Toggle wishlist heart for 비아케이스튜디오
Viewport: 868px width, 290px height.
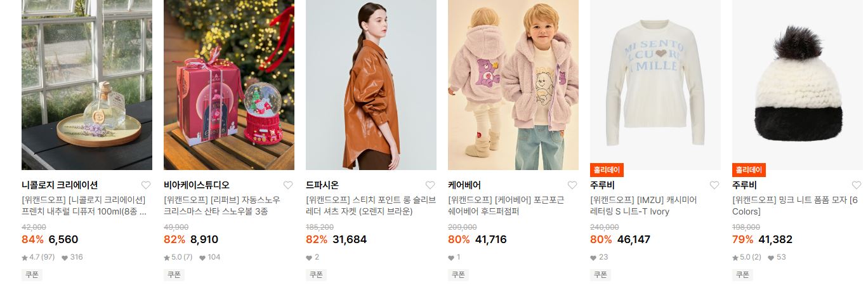click(288, 185)
